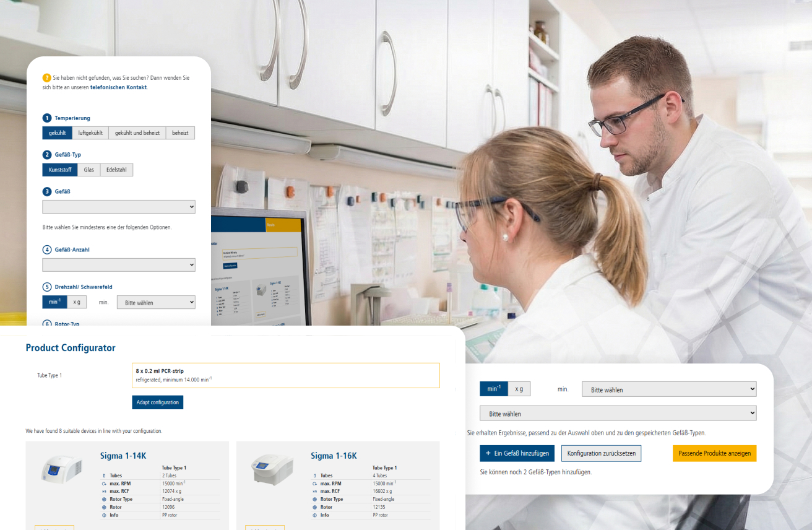Click the orange question mark help icon
Viewport: 812px width, 530px height.
[x=46, y=77]
